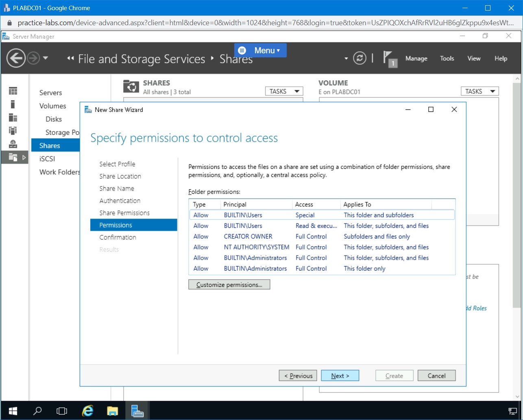The image size is (523, 420).
Task: Close the New Share Wizard window
Action: pyautogui.click(x=454, y=109)
